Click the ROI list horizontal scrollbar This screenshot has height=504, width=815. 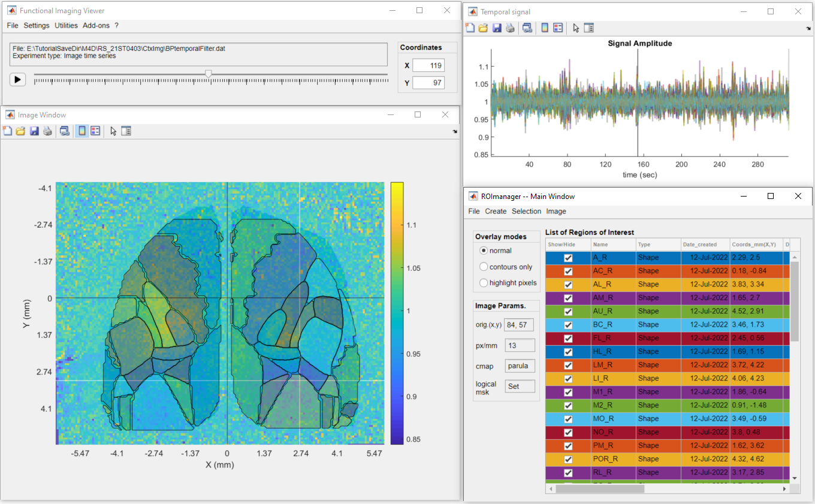(x=600, y=489)
